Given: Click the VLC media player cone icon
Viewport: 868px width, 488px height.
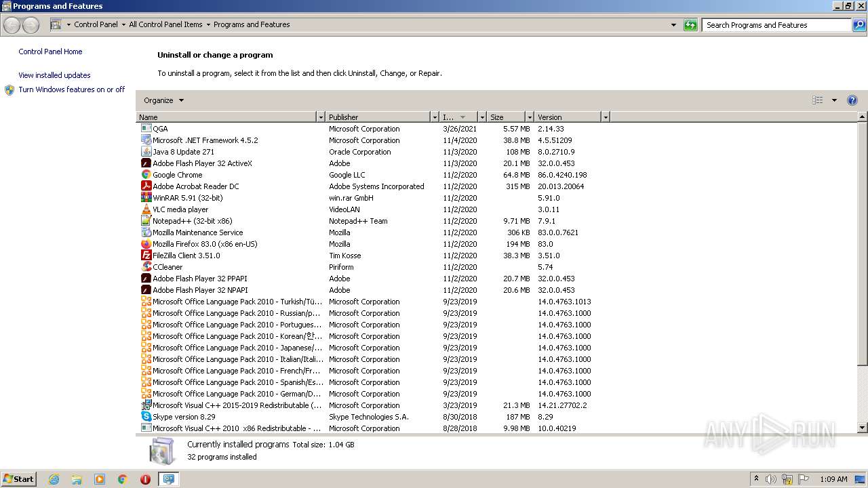Looking at the screenshot, I should point(146,209).
